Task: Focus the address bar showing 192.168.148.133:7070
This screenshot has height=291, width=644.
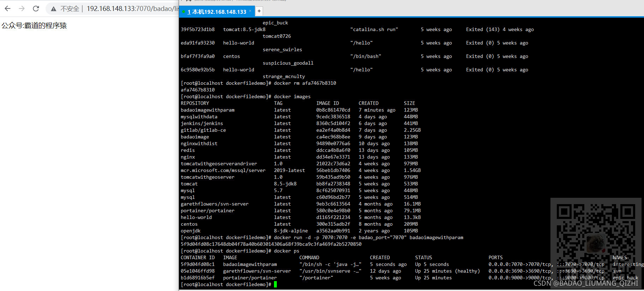Action: tap(133, 8)
